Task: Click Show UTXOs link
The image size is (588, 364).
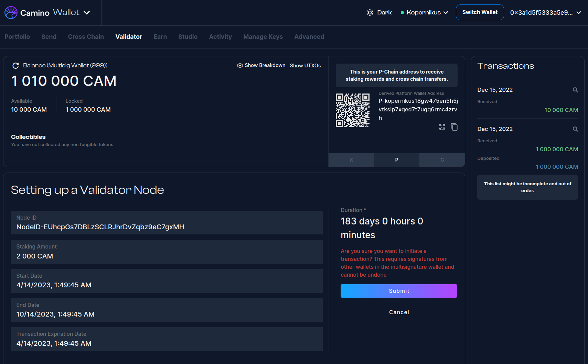Action: 305,66
